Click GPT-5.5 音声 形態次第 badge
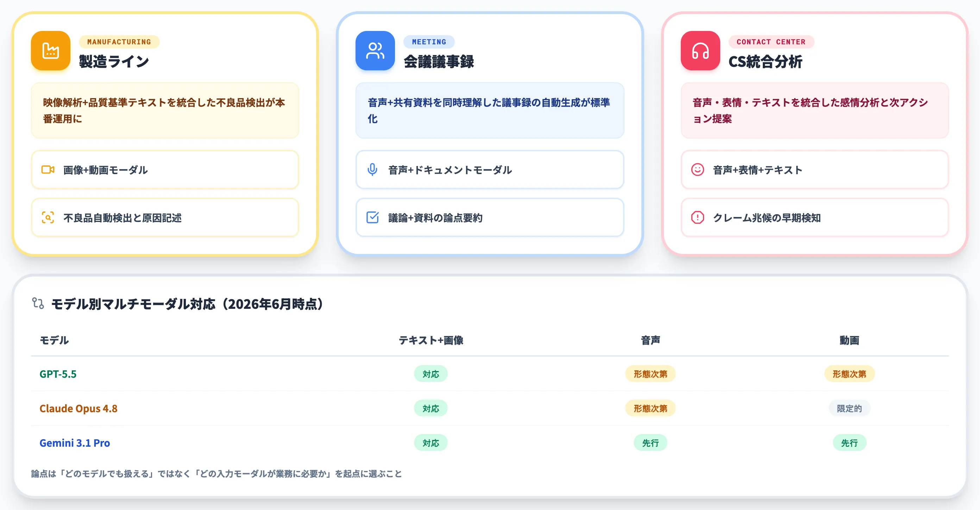Viewport: 980px width, 510px height. tap(650, 374)
